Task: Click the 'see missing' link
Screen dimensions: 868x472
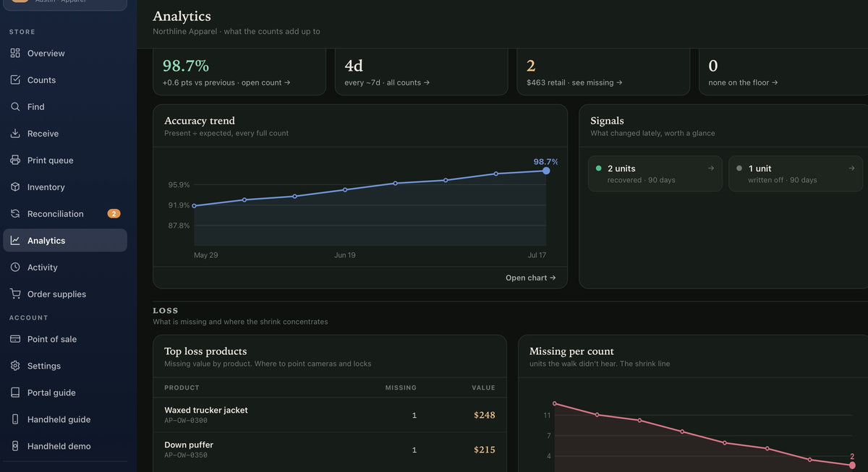Action: (x=597, y=82)
